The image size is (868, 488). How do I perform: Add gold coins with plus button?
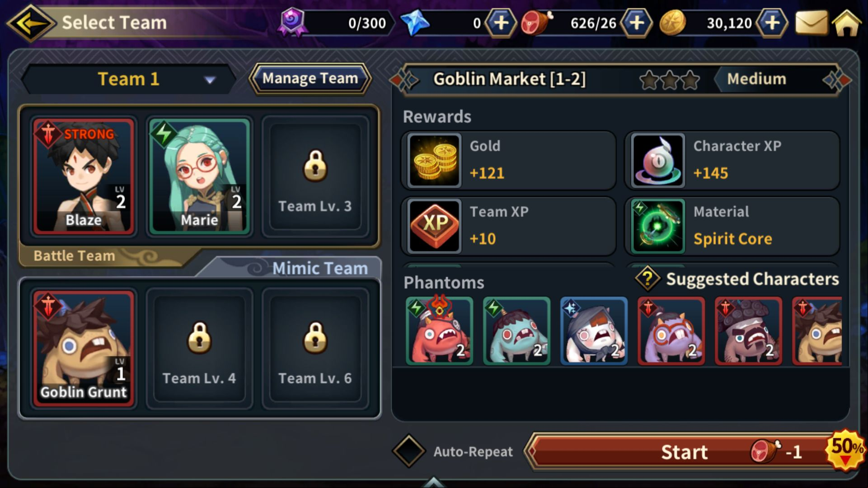pos(772,23)
